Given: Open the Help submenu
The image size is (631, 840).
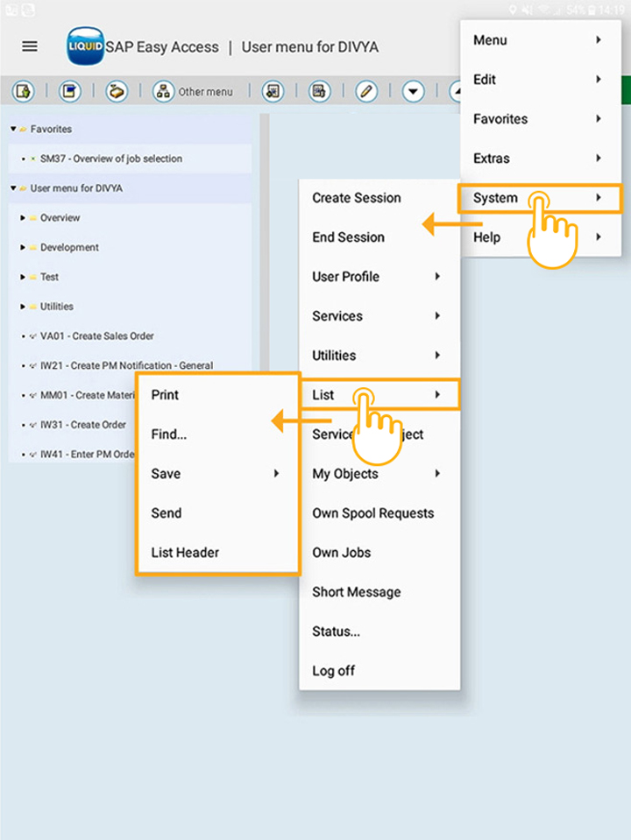Looking at the screenshot, I should pyautogui.click(x=541, y=236).
